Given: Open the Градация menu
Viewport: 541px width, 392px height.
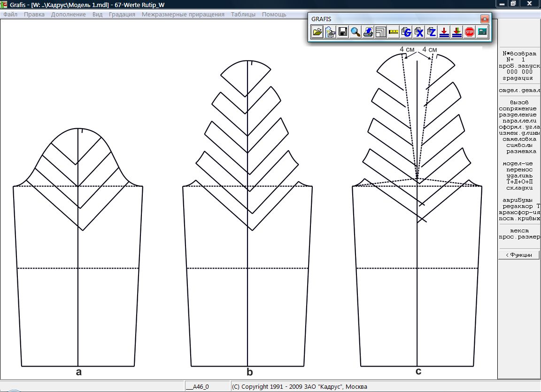Looking at the screenshot, I should [122, 15].
